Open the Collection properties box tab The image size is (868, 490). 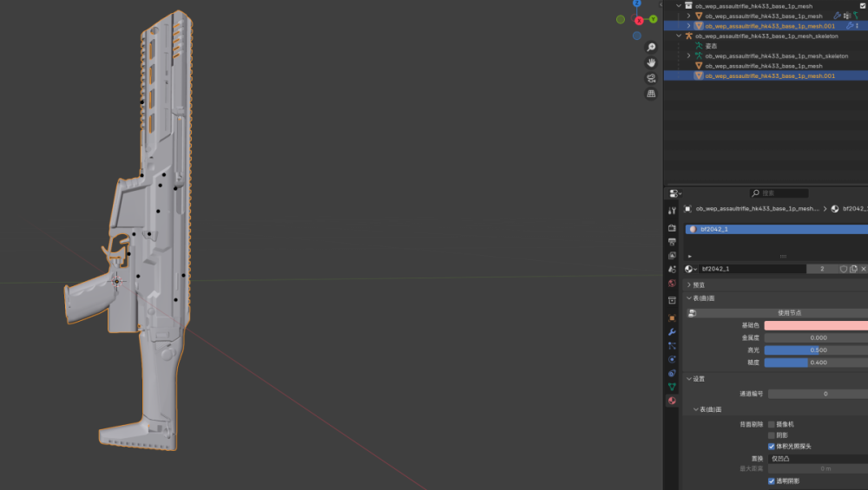pyautogui.click(x=672, y=300)
